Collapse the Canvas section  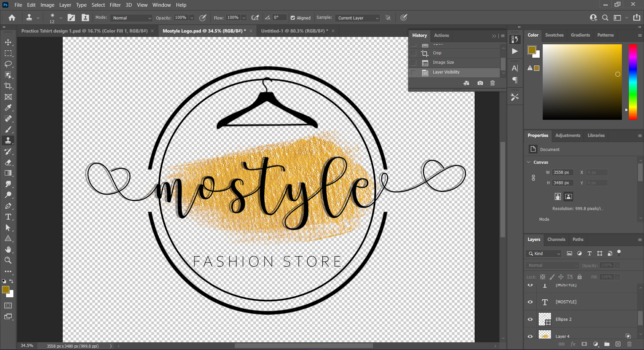(x=529, y=162)
